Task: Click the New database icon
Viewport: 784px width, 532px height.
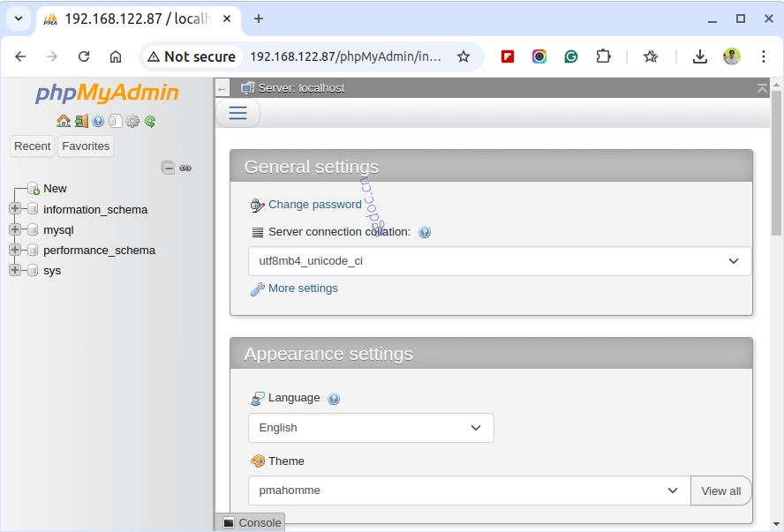Action: point(33,188)
